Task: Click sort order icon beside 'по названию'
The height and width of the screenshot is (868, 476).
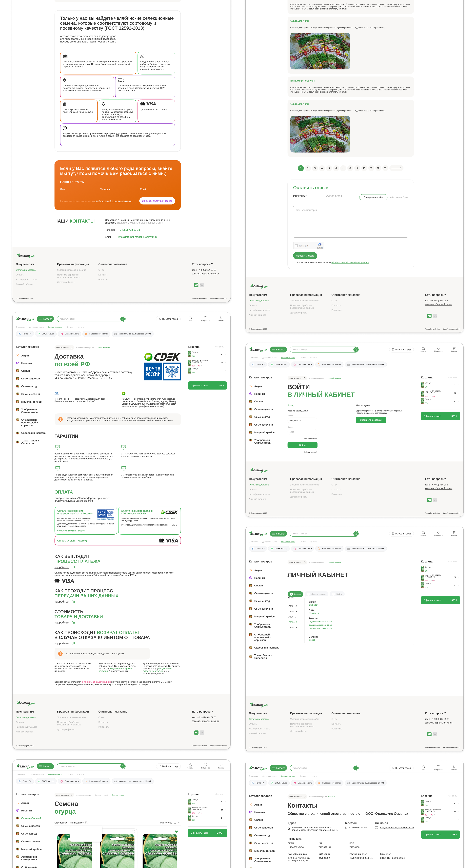Action: (x=87, y=823)
